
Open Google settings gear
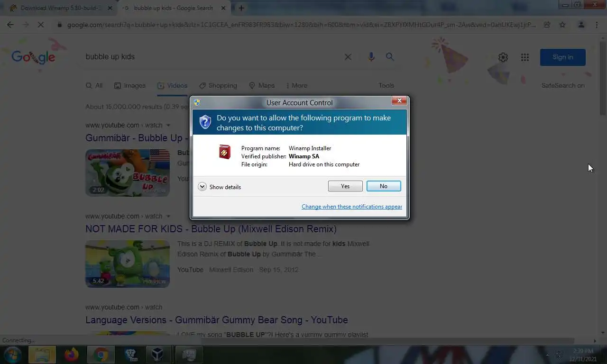pyautogui.click(x=503, y=57)
